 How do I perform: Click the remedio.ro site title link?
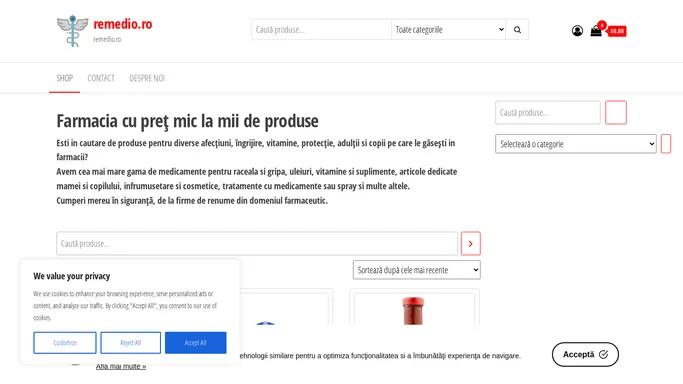123,24
